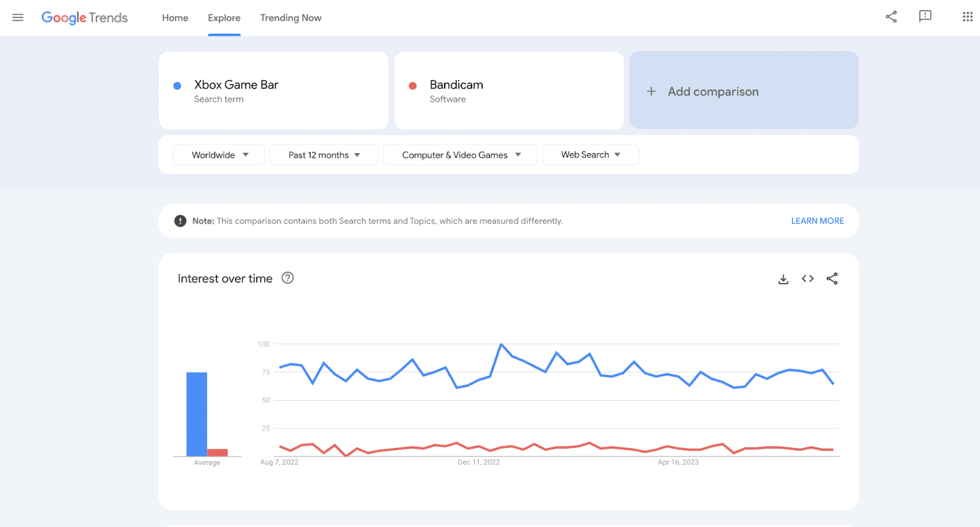This screenshot has width=980, height=527.
Task: Click Add comparison button
Action: pyautogui.click(x=744, y=91)
